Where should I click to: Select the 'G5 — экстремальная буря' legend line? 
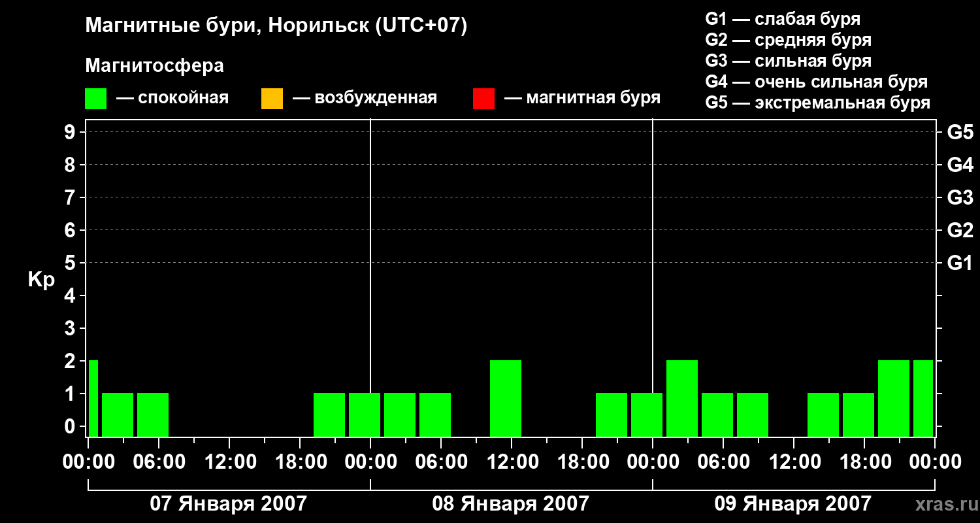[x=817, y=103]
